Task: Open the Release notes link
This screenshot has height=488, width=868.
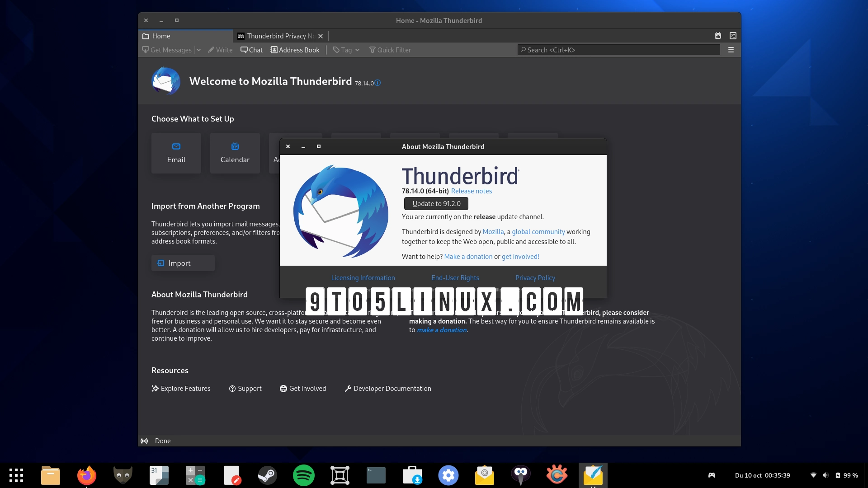Action: [x=472, y=191]
